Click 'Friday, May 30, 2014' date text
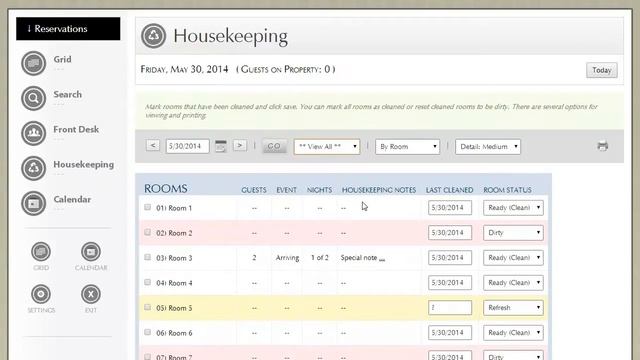Screen dimensions: 640x360 (x=184, y=69)
